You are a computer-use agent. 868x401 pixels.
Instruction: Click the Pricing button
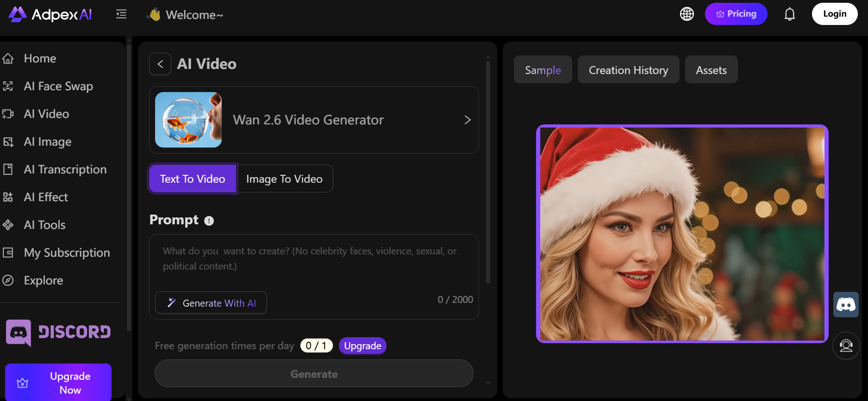click(736, 14)
